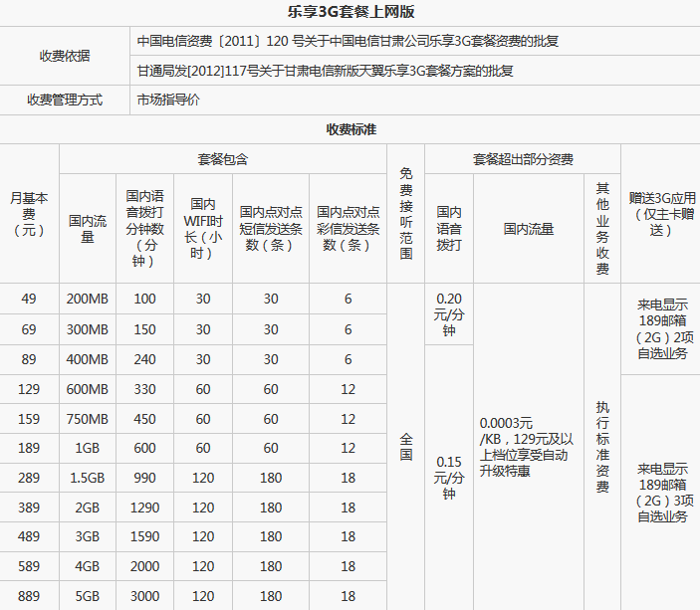Click the 国内语音拨打分钟数 header
Screen dimensions: 700x610
point(144,229)
